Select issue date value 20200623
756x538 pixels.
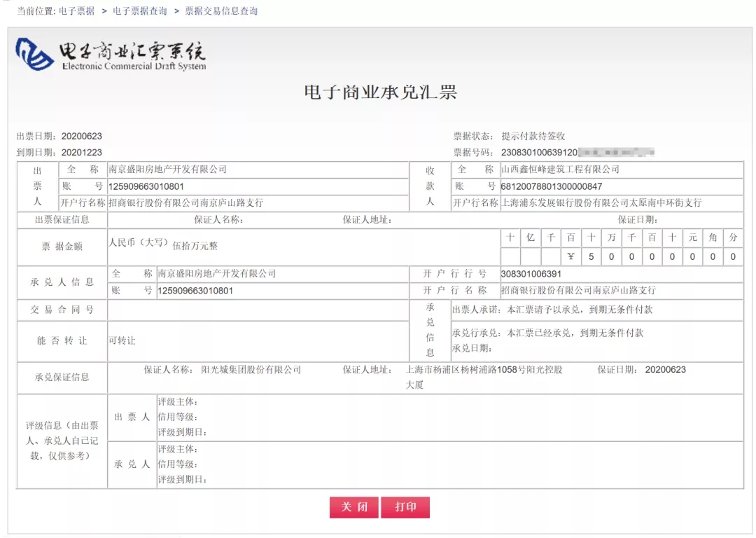coord(81,136)
